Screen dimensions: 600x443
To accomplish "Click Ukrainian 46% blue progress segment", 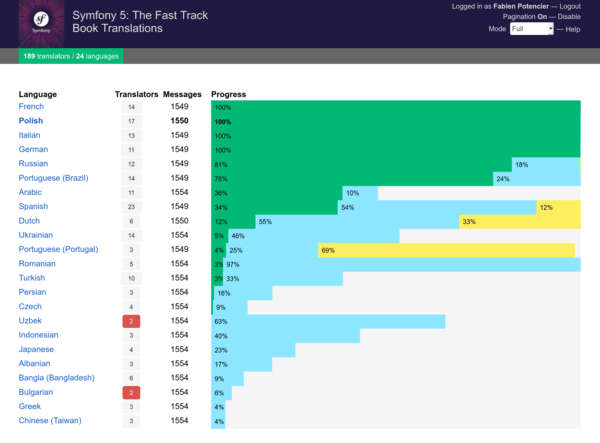I will point(314,236).
